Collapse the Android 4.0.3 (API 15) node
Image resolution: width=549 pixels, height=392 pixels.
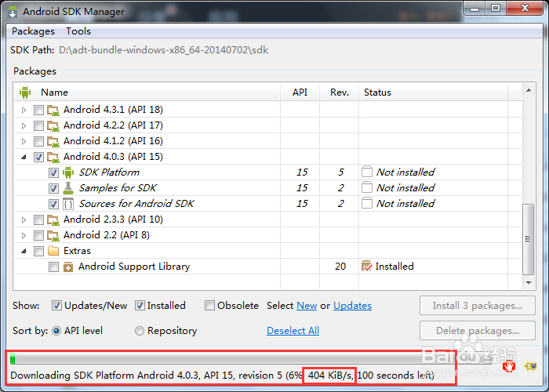pyautogui.click(x=24, y=158)
